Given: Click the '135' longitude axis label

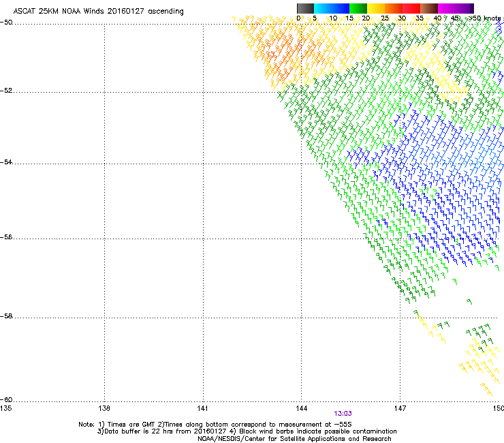Looking at the screenshot, I should point(5,408).
